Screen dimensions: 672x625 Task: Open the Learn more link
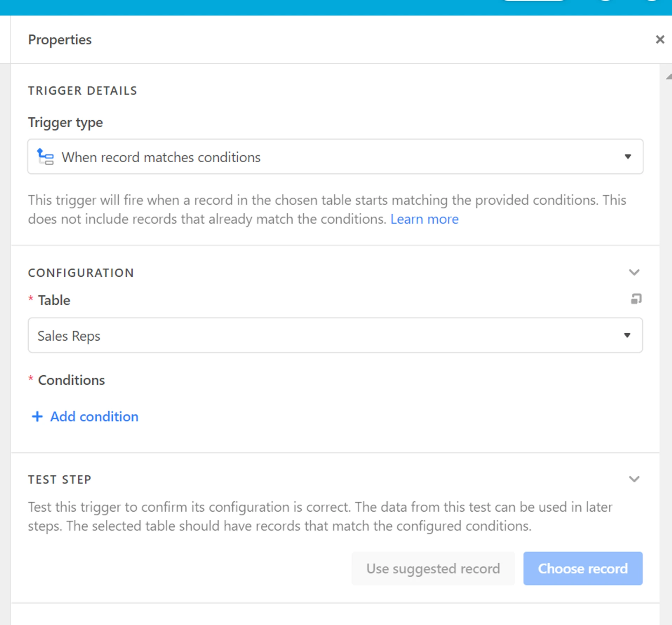point(424,219)
